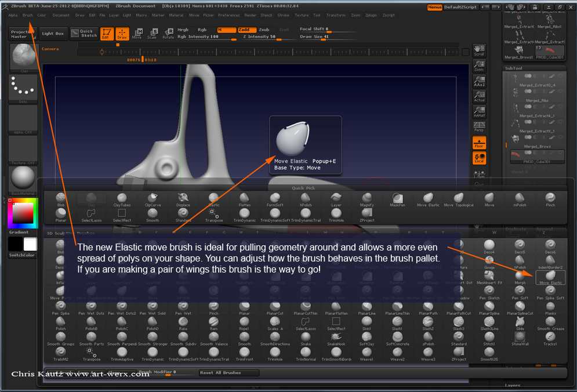Select the Rake brush
The width and height of the screenshot is (577, 392).
[183, 324]
